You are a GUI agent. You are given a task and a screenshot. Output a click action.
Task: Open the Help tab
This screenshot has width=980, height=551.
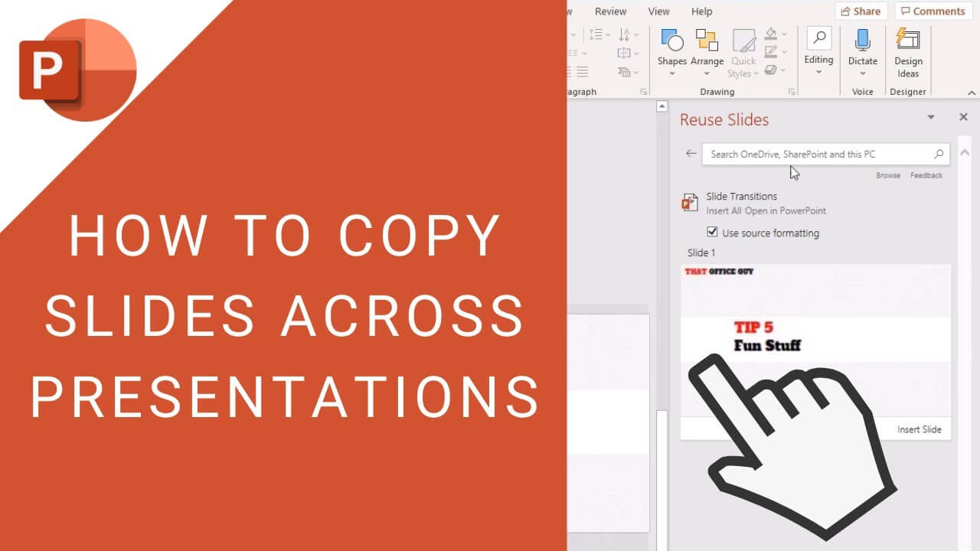(x=701, y=11)
